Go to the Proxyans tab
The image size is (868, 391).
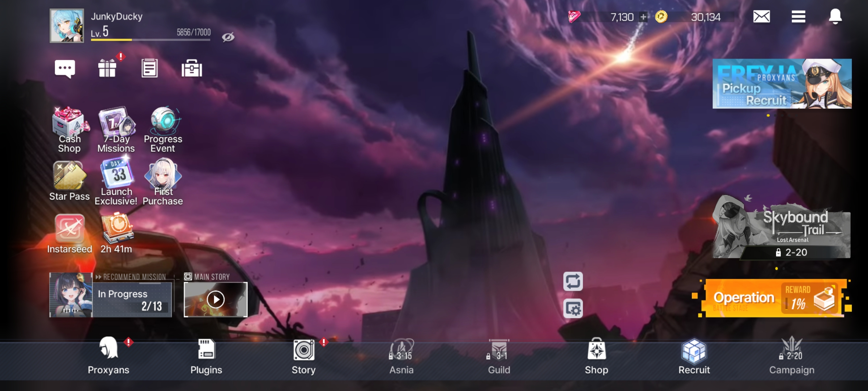click(109, 357)
